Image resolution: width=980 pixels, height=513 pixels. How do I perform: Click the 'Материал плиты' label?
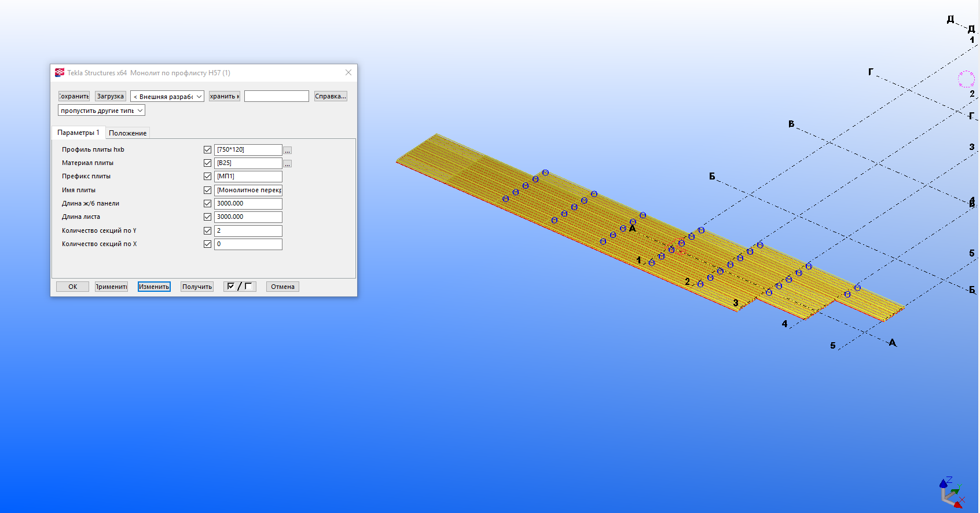pyautogui.click(x=87, y=163)
